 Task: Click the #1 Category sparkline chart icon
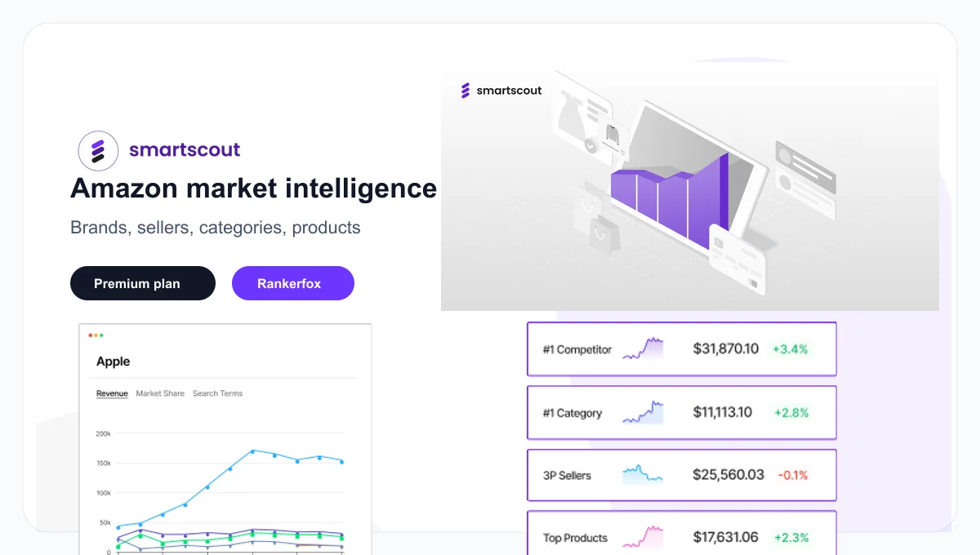pyautogui.click(x=643, y=412)
